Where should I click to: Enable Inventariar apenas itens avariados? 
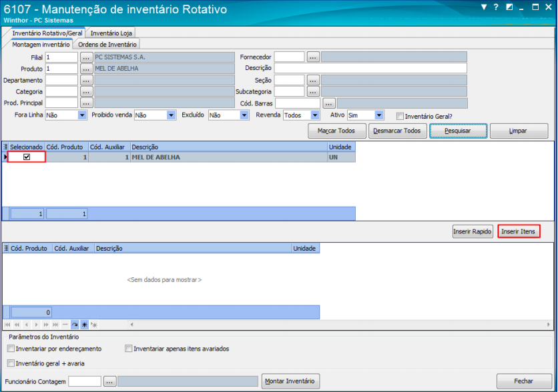(128, 349)
